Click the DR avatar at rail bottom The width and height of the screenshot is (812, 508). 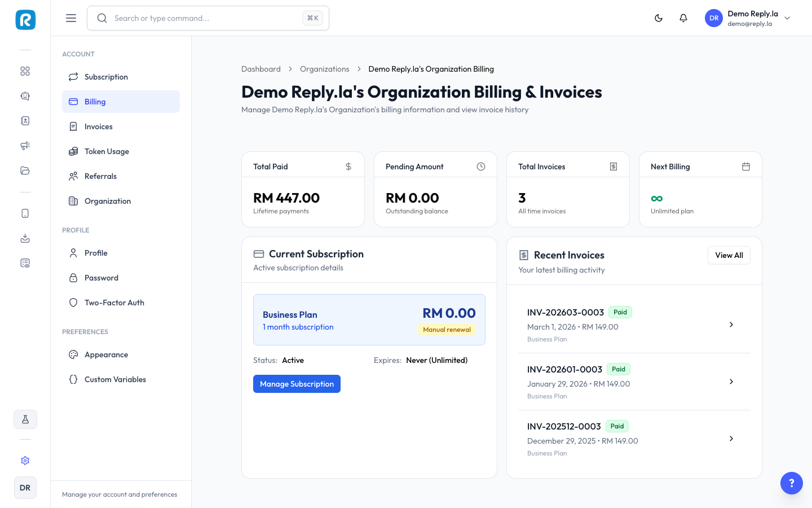tap(25, 488)
